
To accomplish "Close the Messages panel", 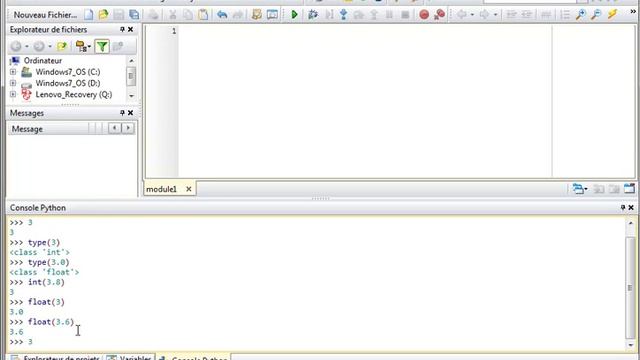I will click(x=131, y=113).
